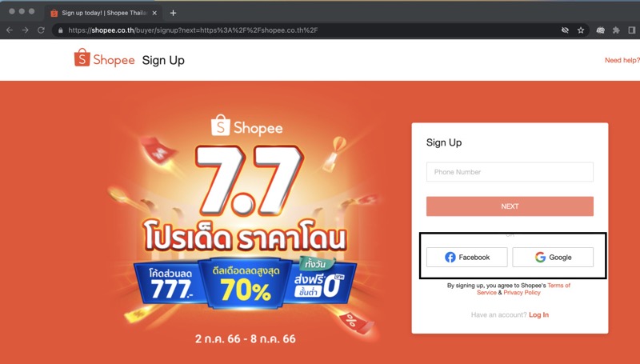Image resolution: width=640 pixels, height=364 pixels.
Task: Close the Shopee sign up tab
Action: tap(154, 13)
